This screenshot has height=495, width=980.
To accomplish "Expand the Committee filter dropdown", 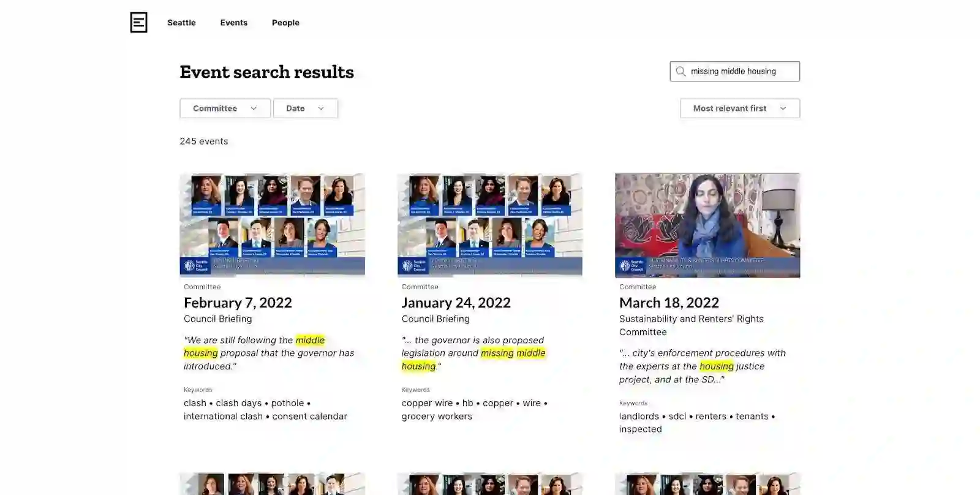I will (225, 108).
